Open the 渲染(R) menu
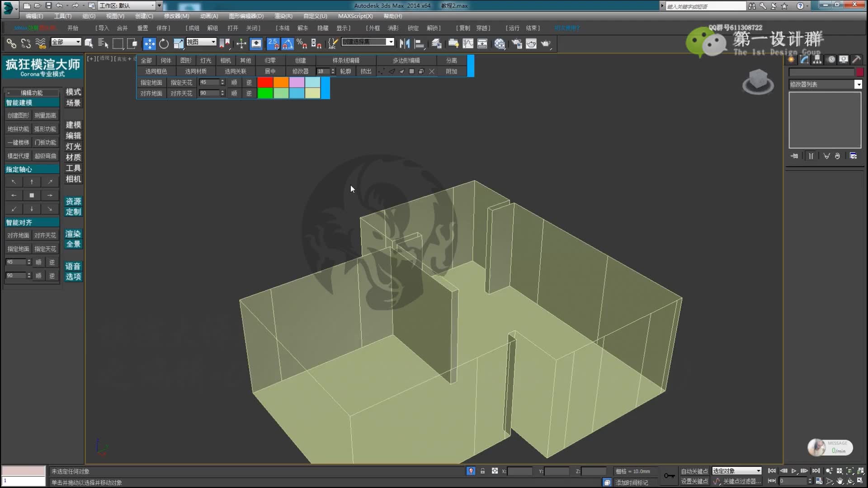 pyautogui.click(x=283, y=16)
